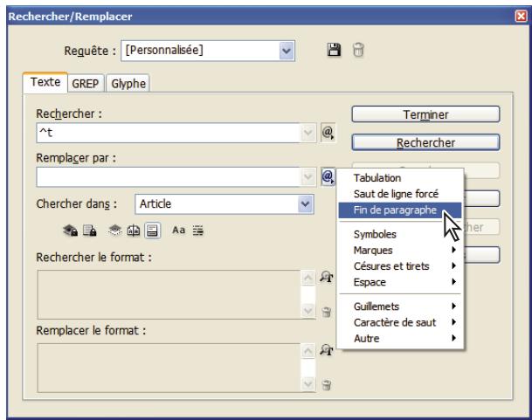Expand the Marques submenu
The height and width of the screenshot is (420, 532).
[x=400, y=251]
